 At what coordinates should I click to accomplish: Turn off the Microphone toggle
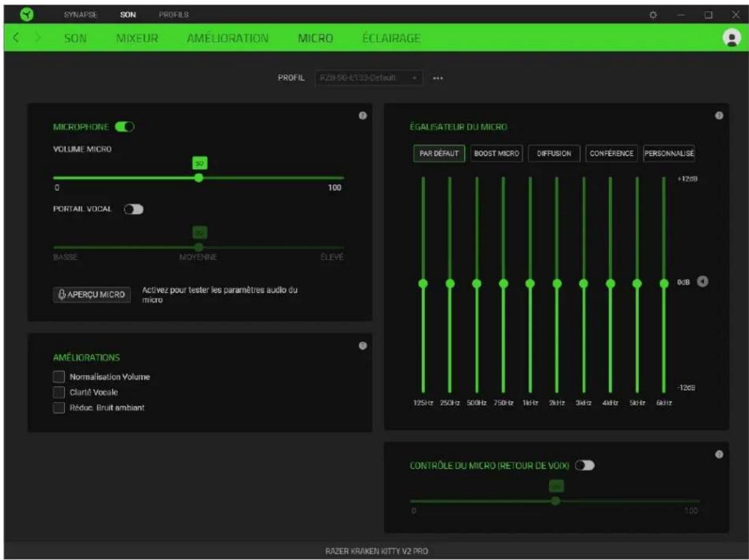[125, 126]
